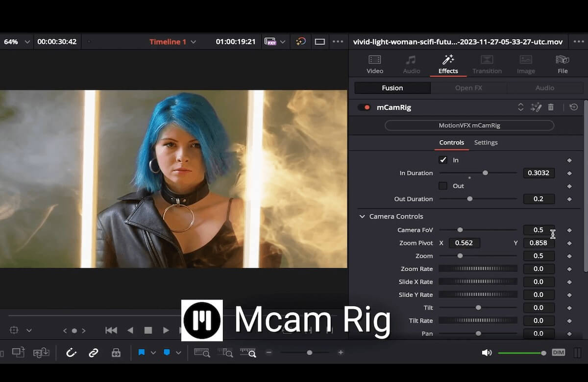This screenshot has height=382, width=588.
Task: Toggle the mCamRig effect on/off switch
Action: [364, 107]
